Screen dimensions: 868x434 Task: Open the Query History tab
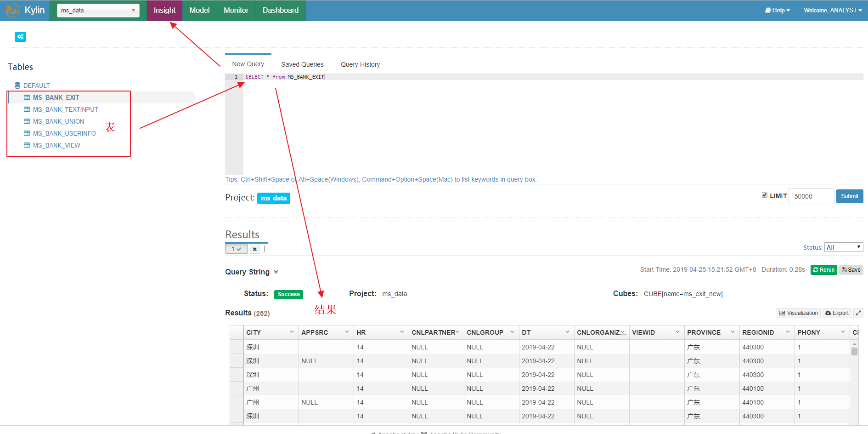(360, 64)
